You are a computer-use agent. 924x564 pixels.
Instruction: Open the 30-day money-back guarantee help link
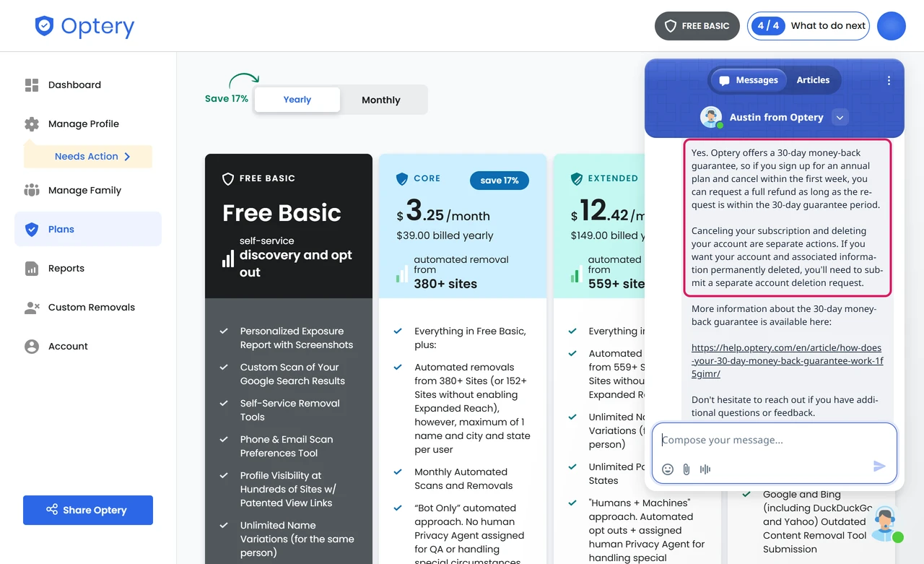pos(787,361)
